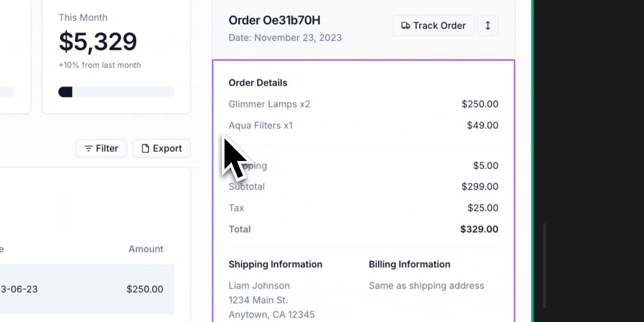
Task: Select the Glimmer Lamps x2 line item
Action: (269, 104)
